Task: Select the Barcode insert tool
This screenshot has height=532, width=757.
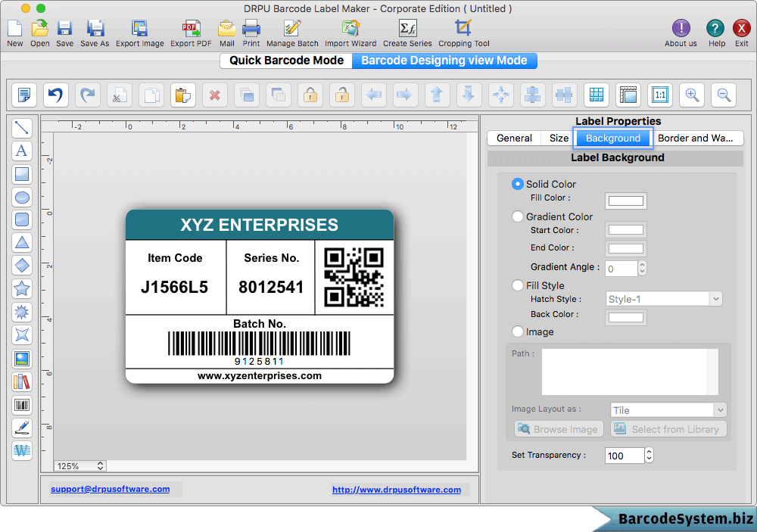Action: (22, 405)
